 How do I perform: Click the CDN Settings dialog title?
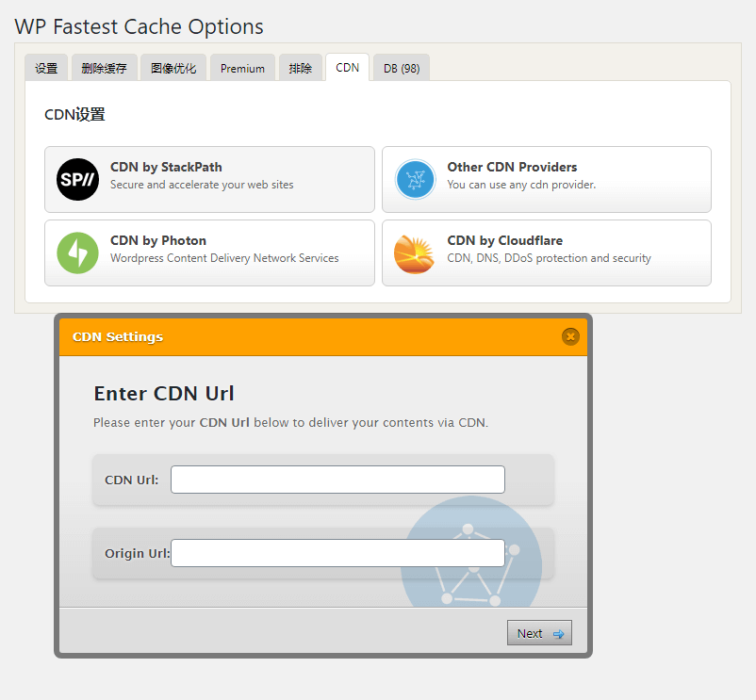click(118, 336)
